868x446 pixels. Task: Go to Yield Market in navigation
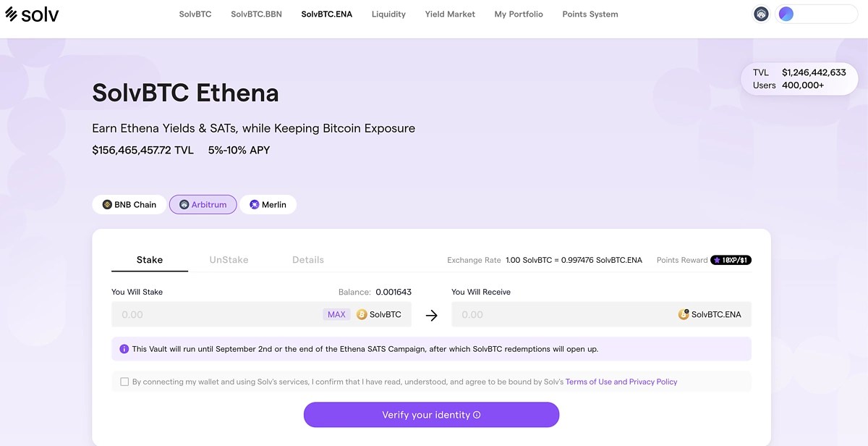pyautogui.click(x=450, y=14)
